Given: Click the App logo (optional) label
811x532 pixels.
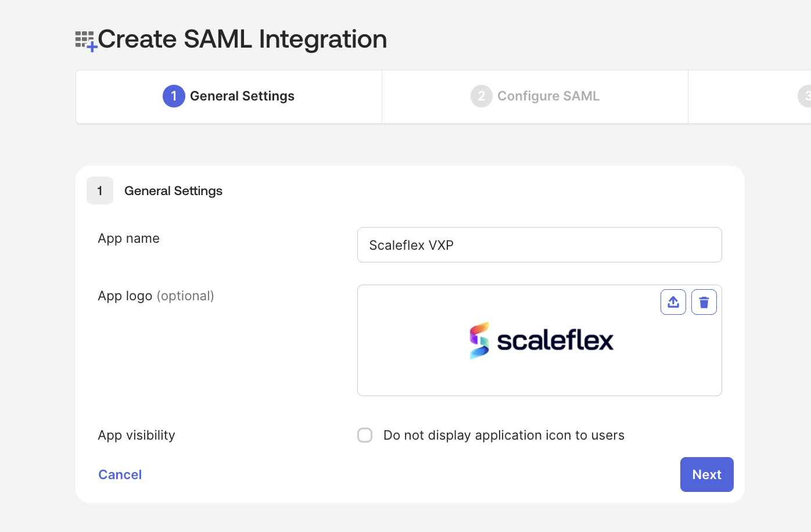Looking at the screenshot, I should tap(156, 296).
